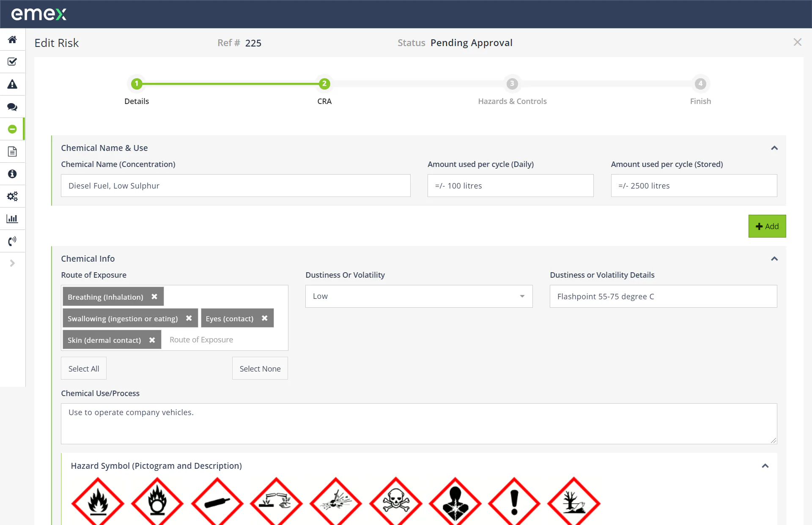
Task: Open the information icon in sidebar
Action: (12, 174)
